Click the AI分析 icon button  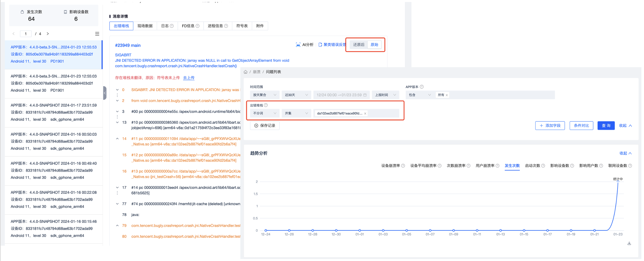point(298,45)
